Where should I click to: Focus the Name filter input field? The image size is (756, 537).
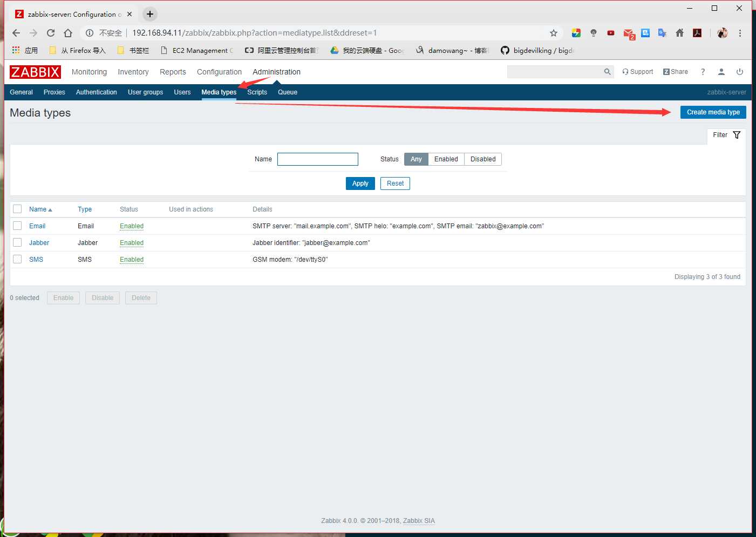tap(318, 159)
